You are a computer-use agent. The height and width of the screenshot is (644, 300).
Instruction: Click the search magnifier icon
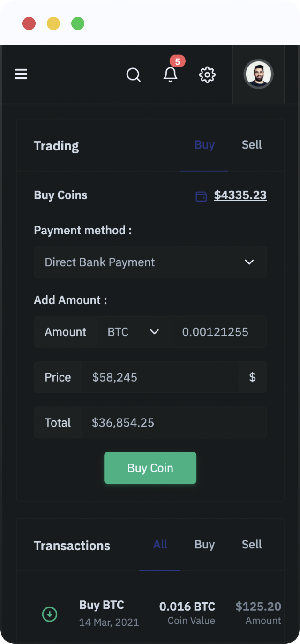coord(134,75)
